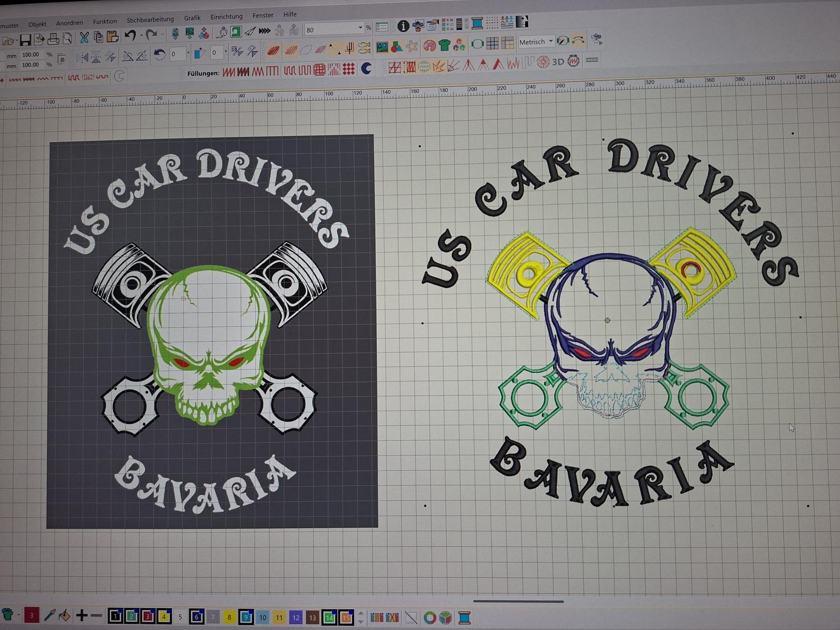Click the Undo arrow icon
The height and width of the screenshot is (630, 840).
point(130,36)
